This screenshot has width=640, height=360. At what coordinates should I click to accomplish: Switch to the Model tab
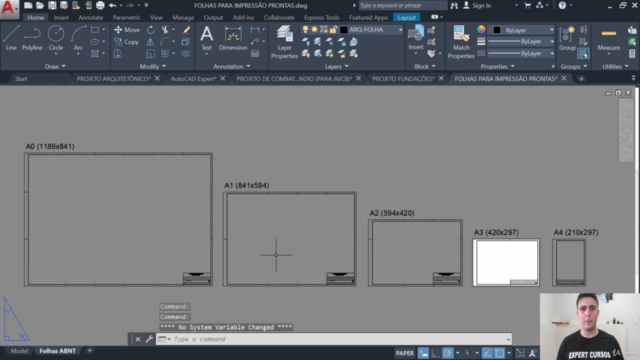(x=19, y=351)
